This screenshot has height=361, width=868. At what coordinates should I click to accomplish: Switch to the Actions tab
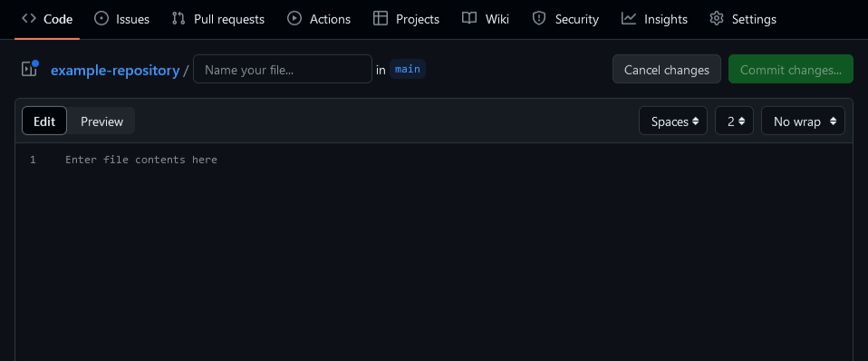[x=319, y=19]
